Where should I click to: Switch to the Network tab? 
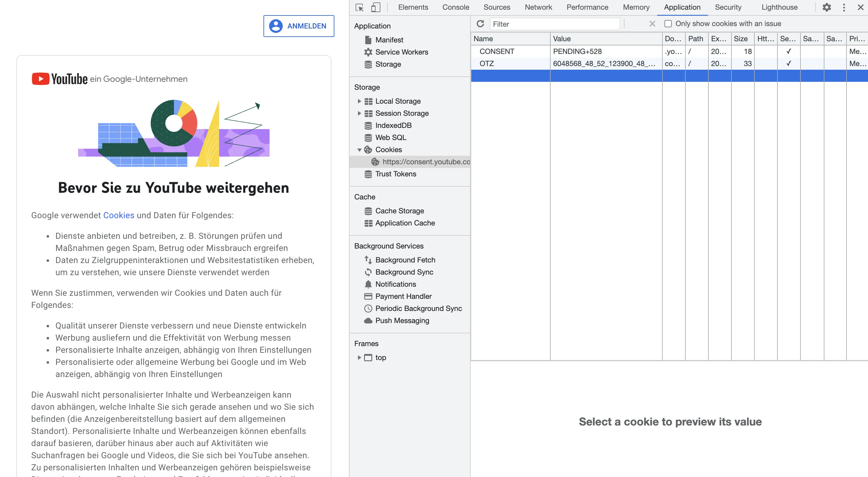(x=538, y=7)
